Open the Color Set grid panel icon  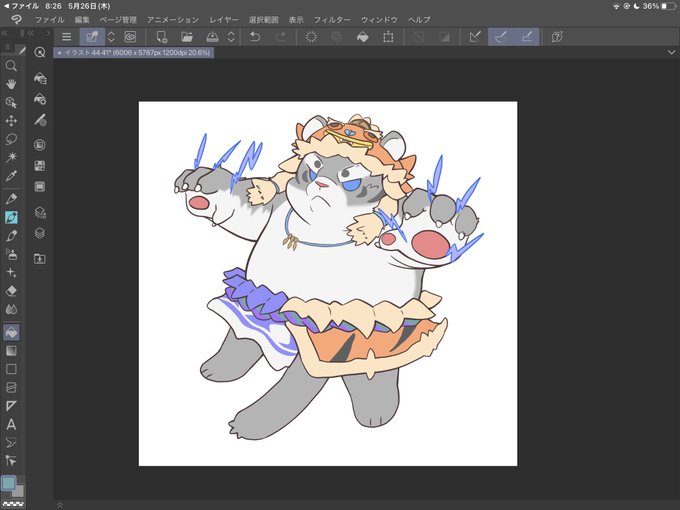point(39,166)
